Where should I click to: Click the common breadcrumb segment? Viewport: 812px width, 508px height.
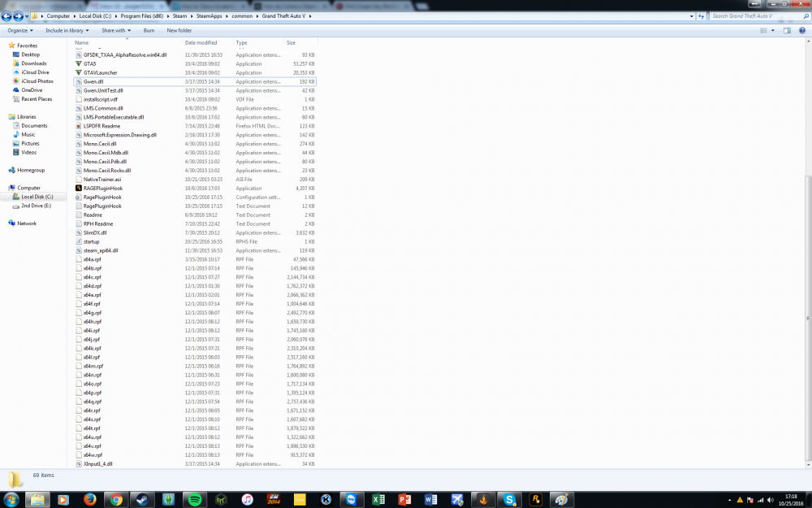click(242, 16)
